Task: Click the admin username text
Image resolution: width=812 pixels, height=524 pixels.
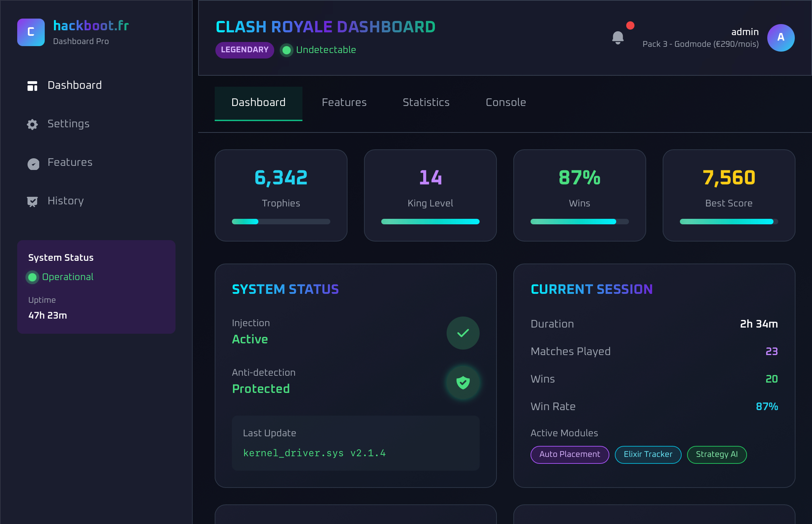Action: point(745,32)
